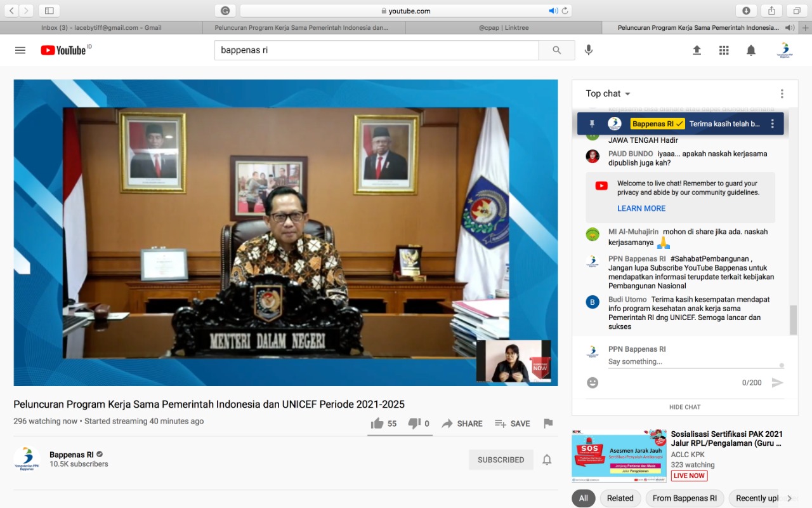
Task: Click the pinned Bappenas RI message
Action: pyautogui.click(x=680, y=124)
